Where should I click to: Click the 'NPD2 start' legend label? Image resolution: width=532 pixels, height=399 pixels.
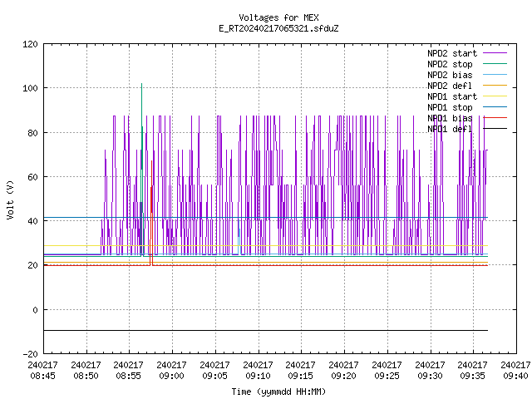click(452, 53)
